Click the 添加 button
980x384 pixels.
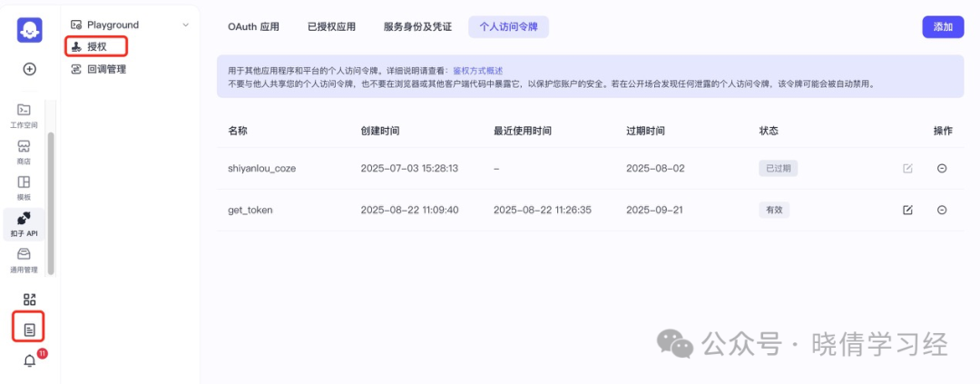tap(943, 27)
